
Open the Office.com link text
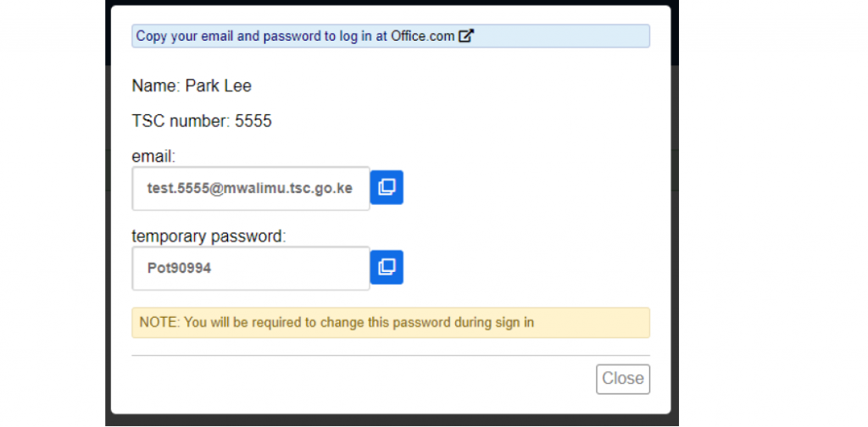[x=423, y=36]
